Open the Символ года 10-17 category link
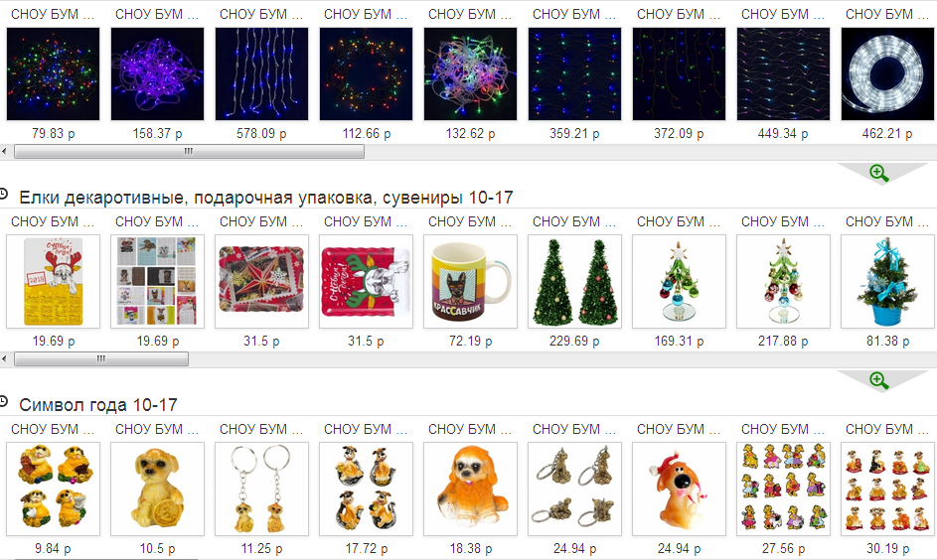The height and width of the screenshot is (560, 937). [x=98, y=405]
